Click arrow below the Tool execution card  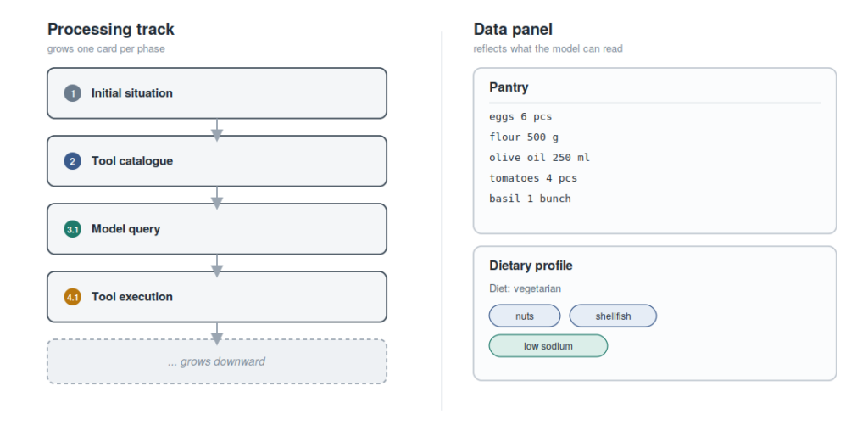(x=217, y=333)
